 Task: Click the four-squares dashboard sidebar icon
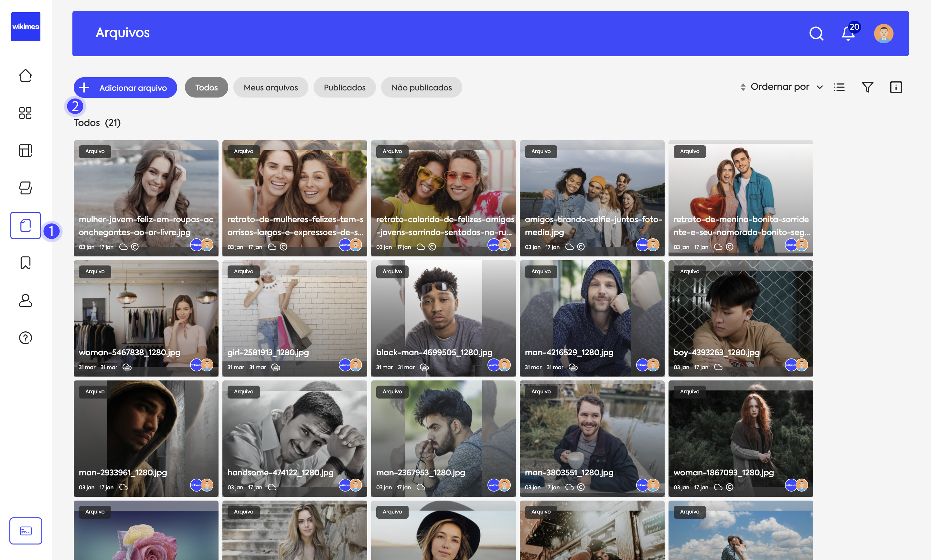tap(25, 113)
